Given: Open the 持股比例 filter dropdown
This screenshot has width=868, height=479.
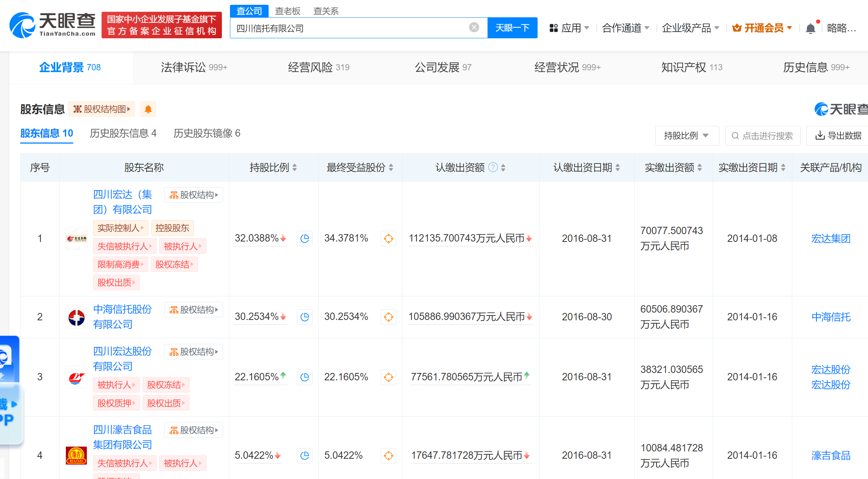Looking at the screenshot, I should click(686, 135).
